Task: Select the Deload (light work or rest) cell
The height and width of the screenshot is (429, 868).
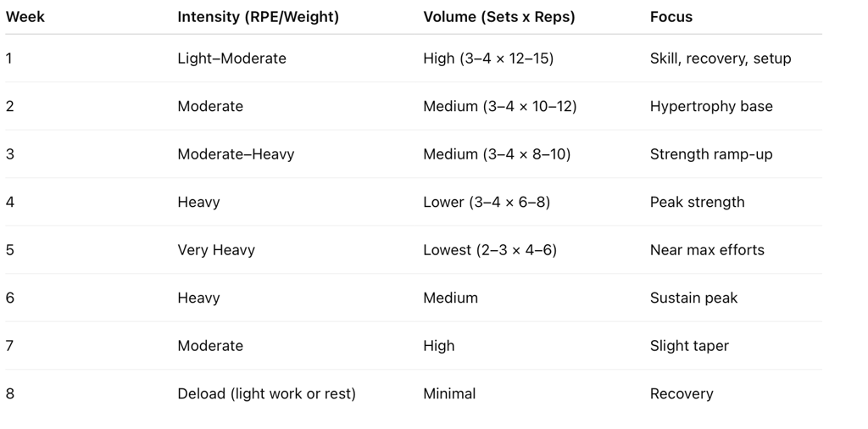Action: (266, 393)
